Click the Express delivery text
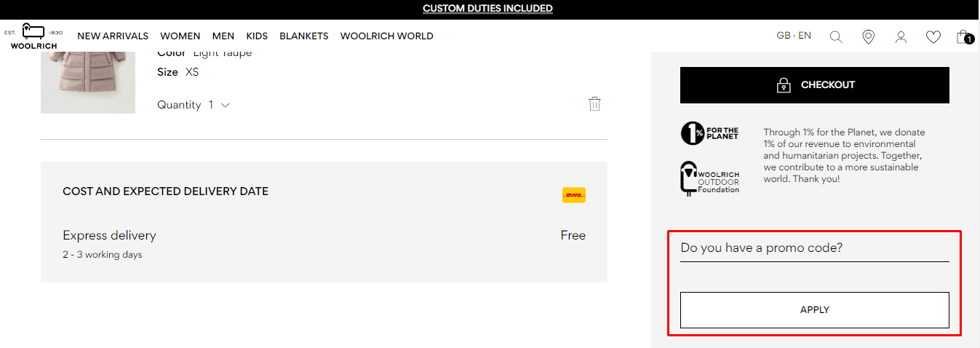The height and width of the screenshot is (348, 980). coord(109,235)
